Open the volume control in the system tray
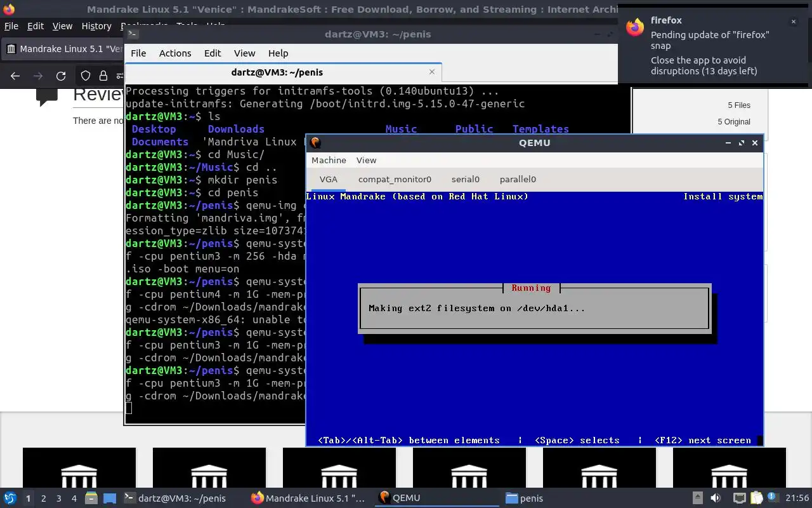812x508 pixels. (715, 498)
